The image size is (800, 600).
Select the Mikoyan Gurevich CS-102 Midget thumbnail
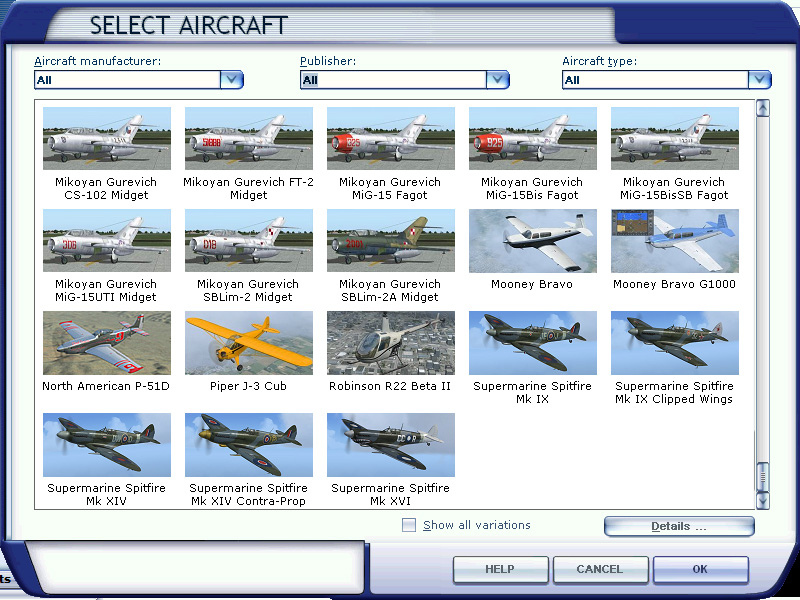pyautogui.click(x=107, y=138)
